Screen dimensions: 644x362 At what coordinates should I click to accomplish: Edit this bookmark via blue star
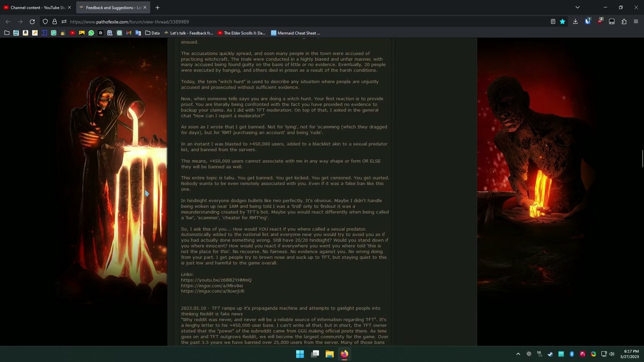click(x=562, y=22)
